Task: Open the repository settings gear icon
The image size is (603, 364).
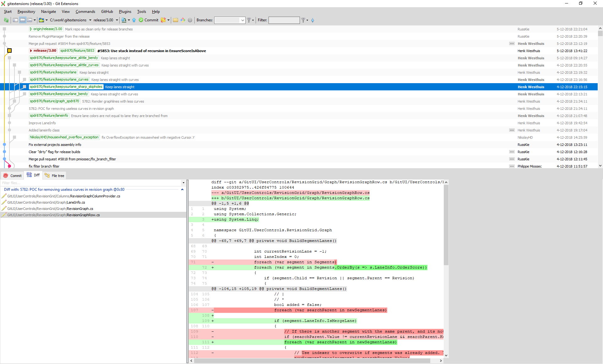Action: [x=190, y=20]
